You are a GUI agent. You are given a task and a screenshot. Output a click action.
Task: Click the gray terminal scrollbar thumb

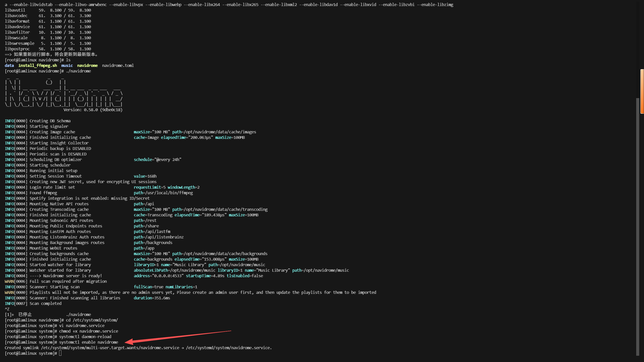pos(637,226)
